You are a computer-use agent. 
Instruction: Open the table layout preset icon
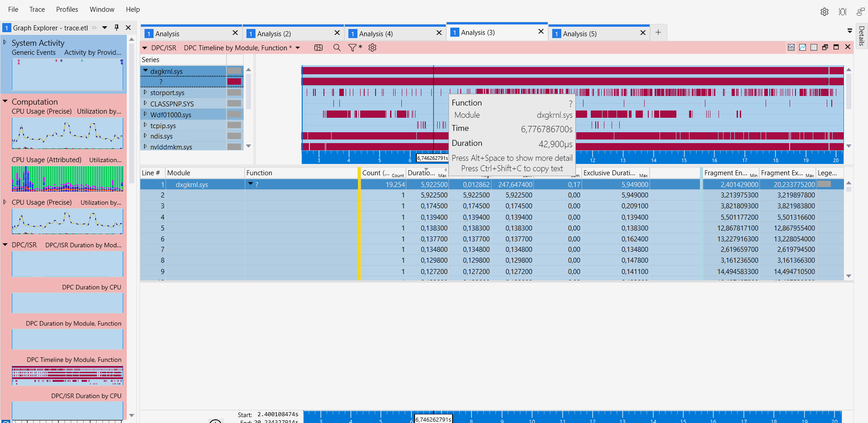pos(318,48)
